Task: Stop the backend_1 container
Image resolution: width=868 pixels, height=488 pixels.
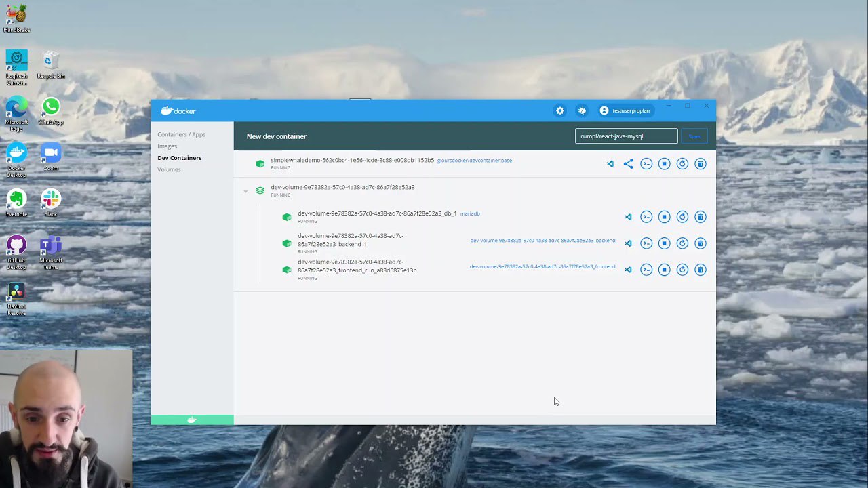Action: 664,243
